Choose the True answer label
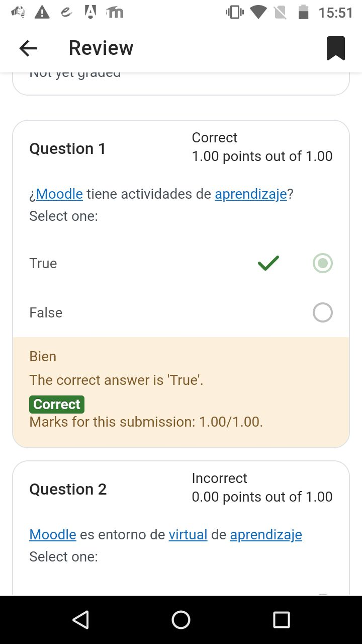This screenshot has width=362, height=644. [x=43, y=263]
